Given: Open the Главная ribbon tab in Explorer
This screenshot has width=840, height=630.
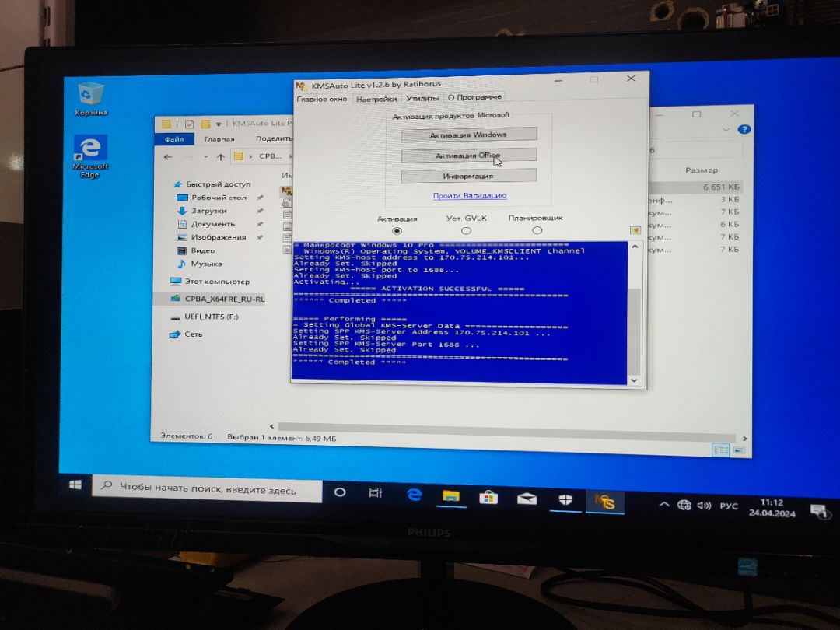Looking at the screenshot, I should [x=219, y=138].
